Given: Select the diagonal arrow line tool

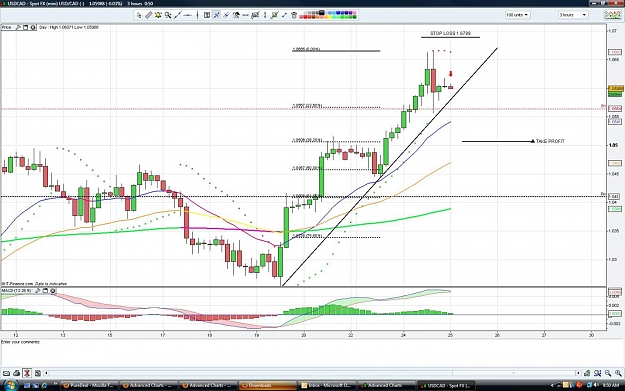Looking at the screenshot, I should pyautogui.click(x=284, y=15).
